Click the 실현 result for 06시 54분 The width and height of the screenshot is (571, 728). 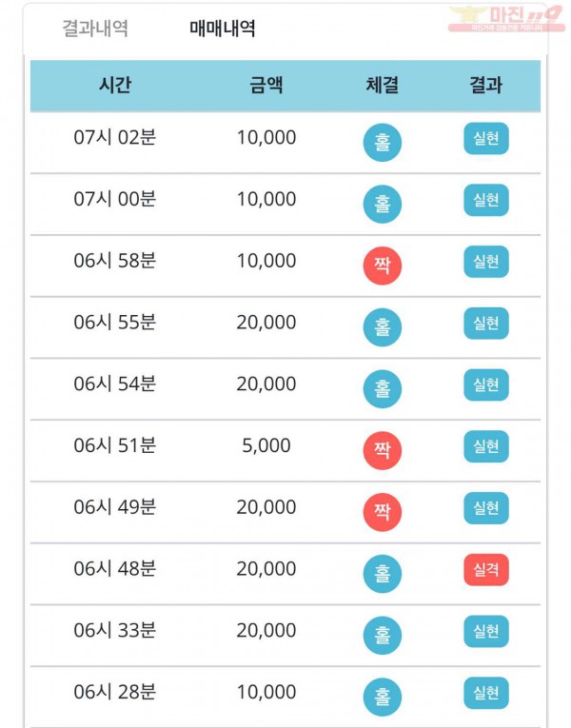point(486,384)
